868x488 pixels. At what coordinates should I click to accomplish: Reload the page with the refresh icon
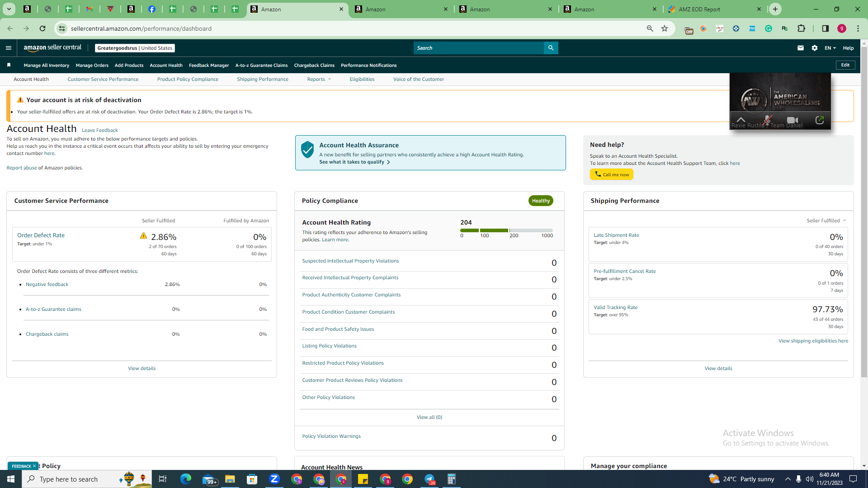coord(42,28)
